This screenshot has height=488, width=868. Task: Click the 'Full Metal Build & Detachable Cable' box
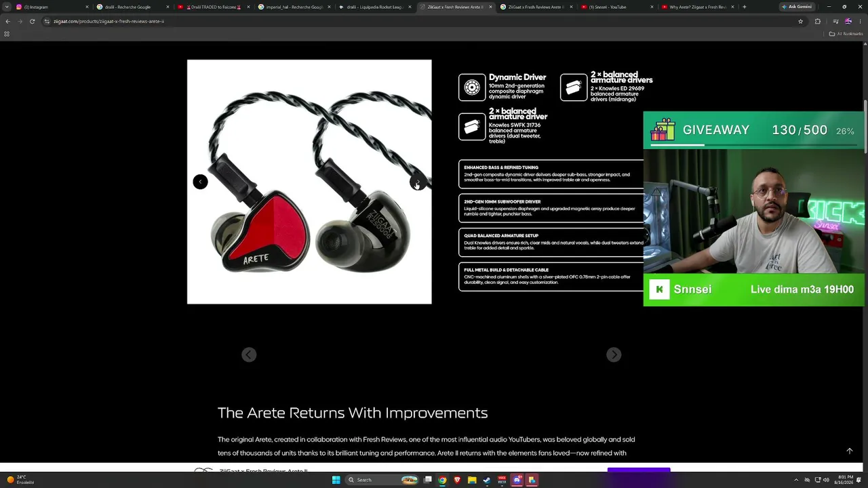(551, 277)
